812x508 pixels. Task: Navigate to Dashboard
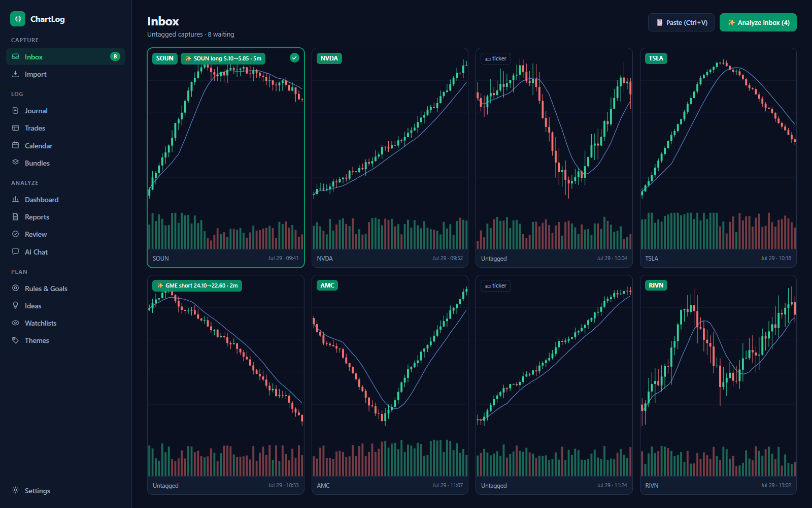pyautogui.click(x=65, y=199)
